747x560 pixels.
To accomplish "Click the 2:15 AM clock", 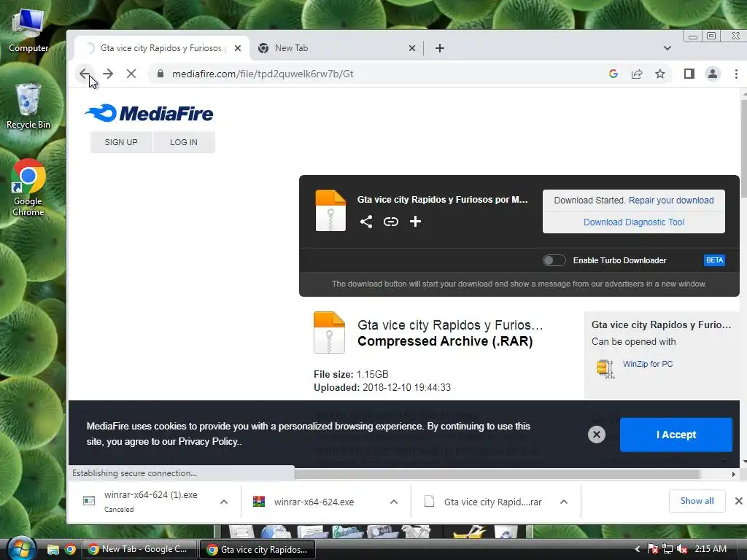I will pyautogui.click(x=711, y=549).
